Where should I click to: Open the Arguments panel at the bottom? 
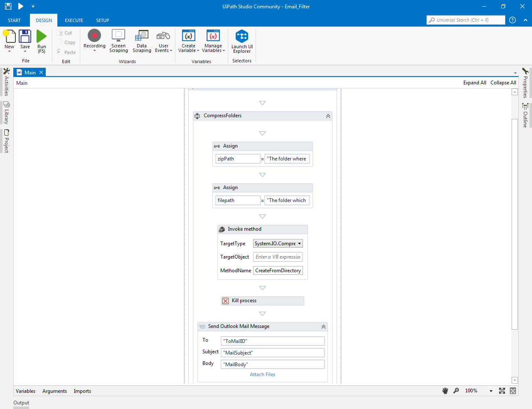tap(54, 391)
